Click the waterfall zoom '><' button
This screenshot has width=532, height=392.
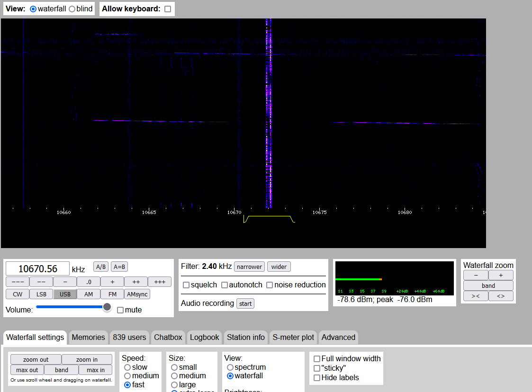coord(476,296)
